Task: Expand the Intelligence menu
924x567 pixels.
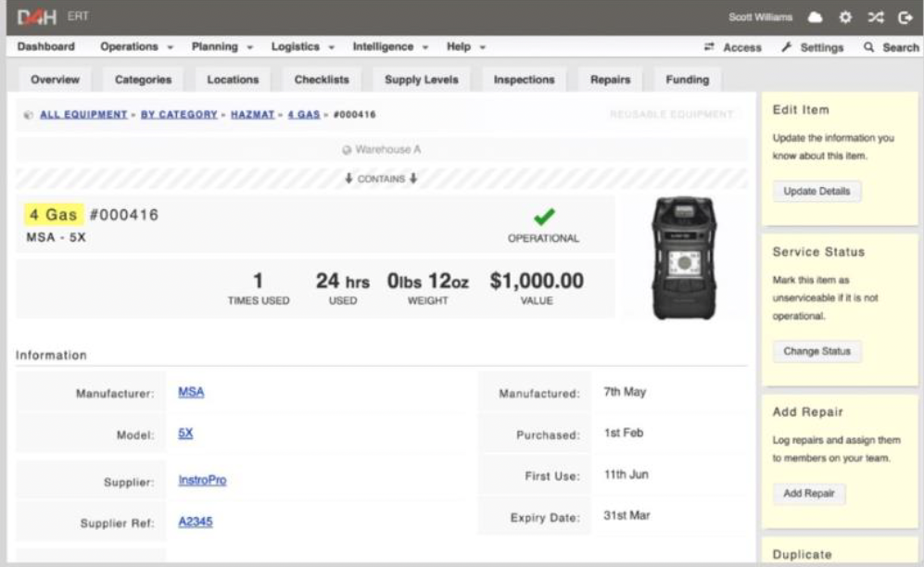Action: (x=390, y=46)
